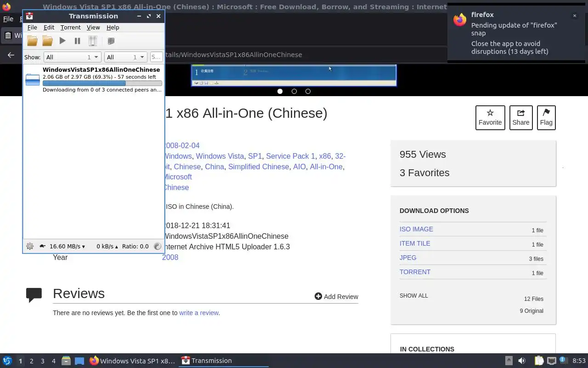Click the write a review link
The image size is (588, 368).
tap(199, 313)
